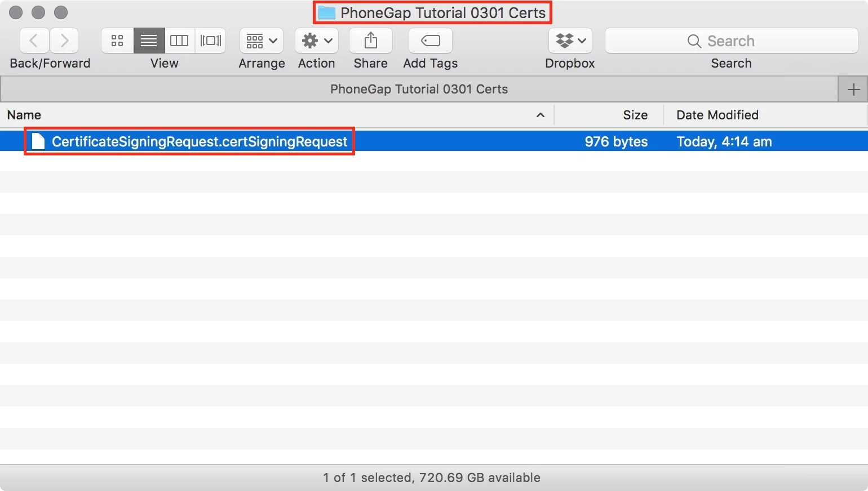Select CertificateSigningRequest.certSigningRequest file
Viewport: 868px width, 491px height.
pyautogui.click(x=434, y=141)
